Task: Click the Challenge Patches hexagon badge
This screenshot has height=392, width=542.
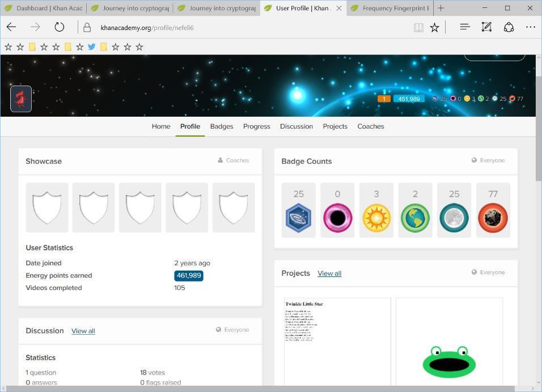Action: click(x=298, y=218)
